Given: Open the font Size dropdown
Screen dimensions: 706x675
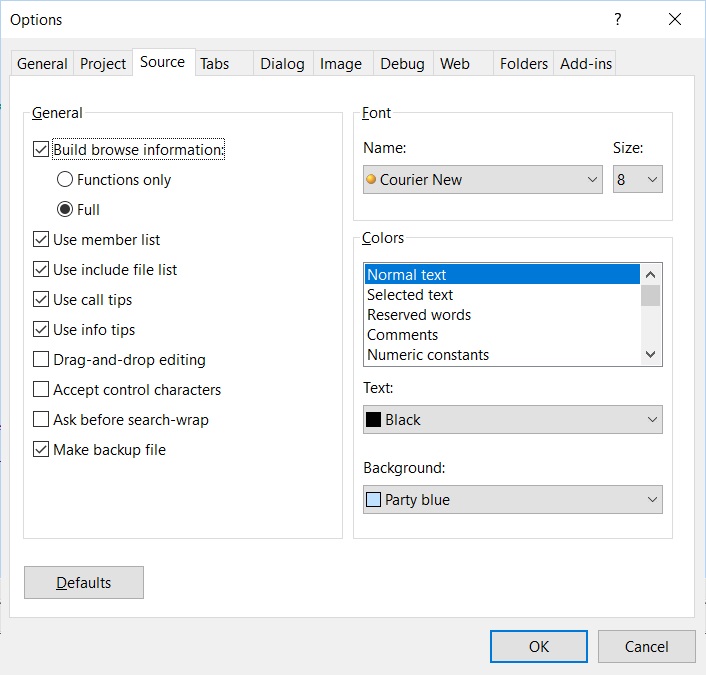Looking at the screenshot, I should coord(638,179).
